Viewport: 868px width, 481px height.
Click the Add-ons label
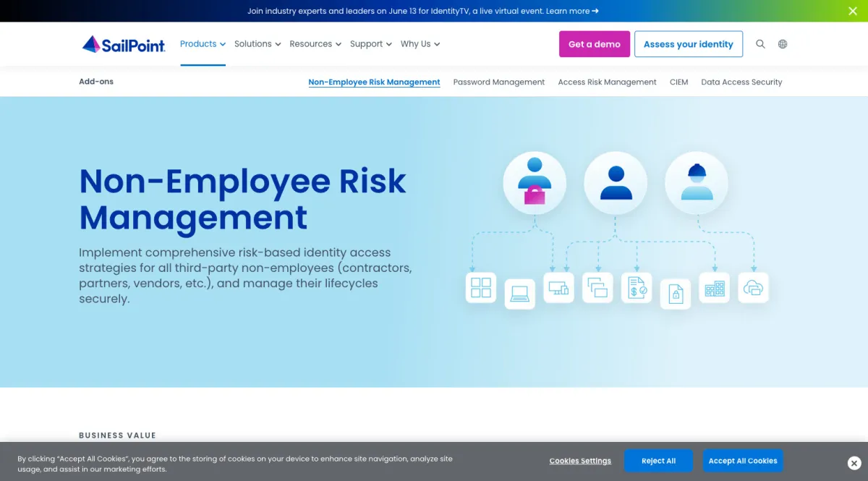click(x=96, y=82)
